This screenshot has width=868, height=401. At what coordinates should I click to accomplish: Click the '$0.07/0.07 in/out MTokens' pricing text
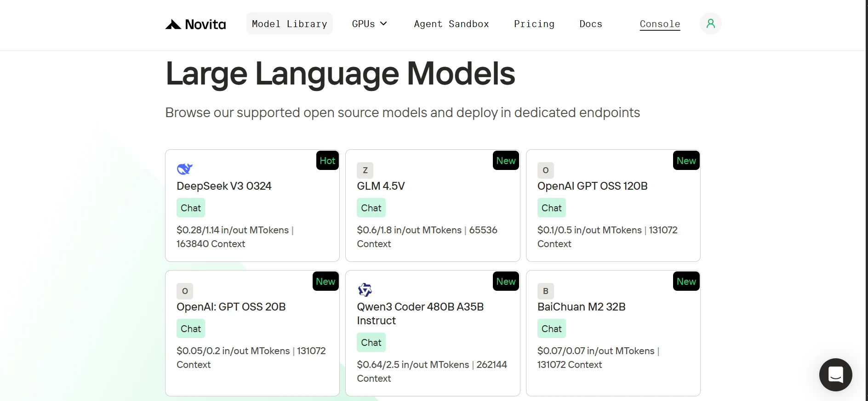(596, 351)
